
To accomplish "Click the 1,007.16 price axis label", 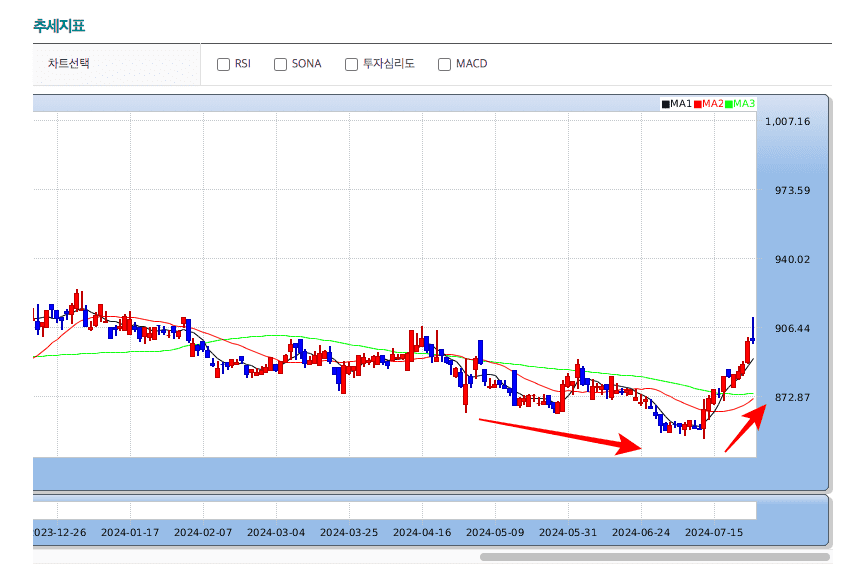I will click(x=787, y=122).
